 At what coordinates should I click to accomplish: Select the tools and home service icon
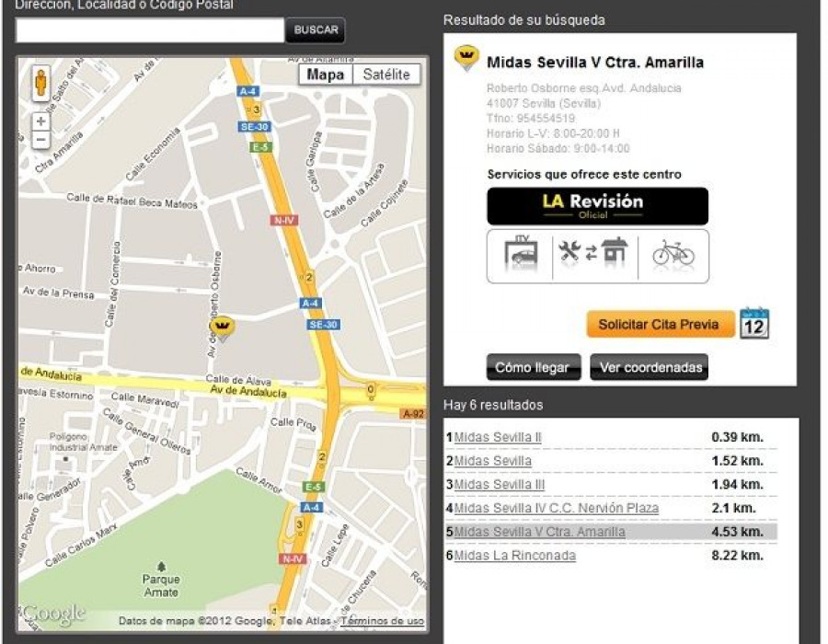point(593,252)
